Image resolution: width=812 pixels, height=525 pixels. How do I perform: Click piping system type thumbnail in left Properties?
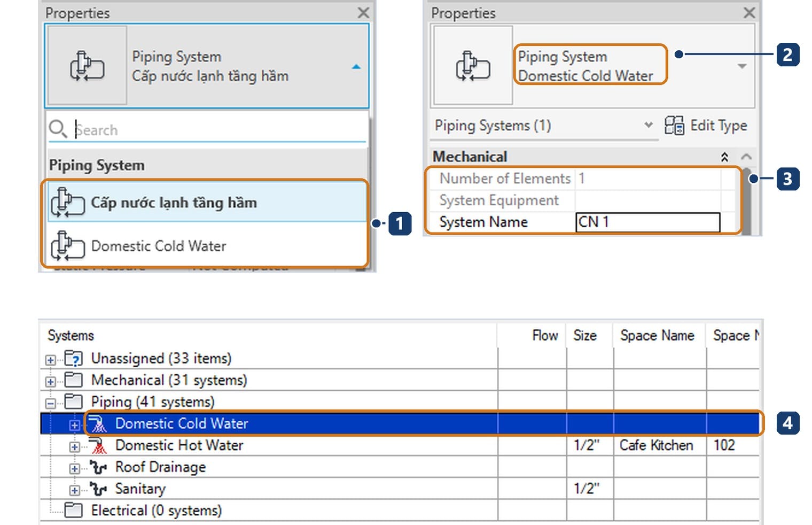coord(87,65)
